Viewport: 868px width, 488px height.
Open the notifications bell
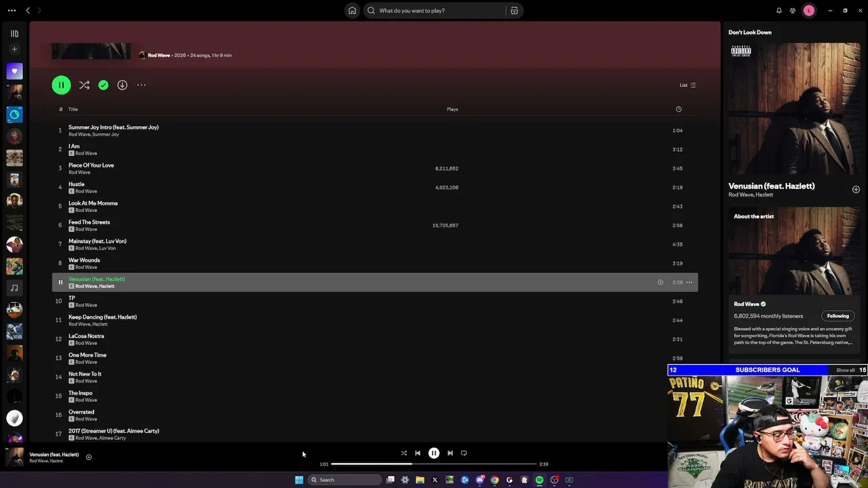pyautogui.click(x=778, y=10)
